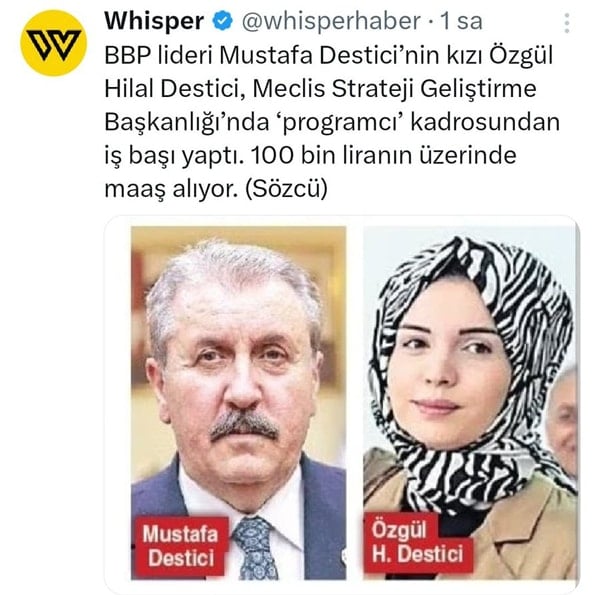Open the Mustafa Destici photo
This screenshot has width=600, height=595.
[x=238, y=403]
